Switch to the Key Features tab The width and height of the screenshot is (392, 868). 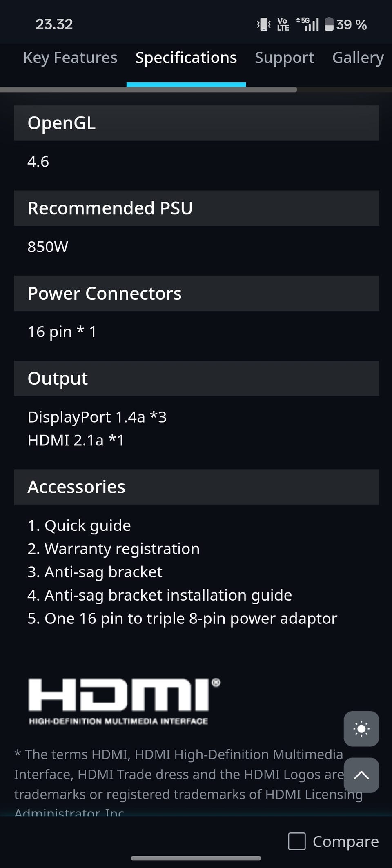point(70,58)
